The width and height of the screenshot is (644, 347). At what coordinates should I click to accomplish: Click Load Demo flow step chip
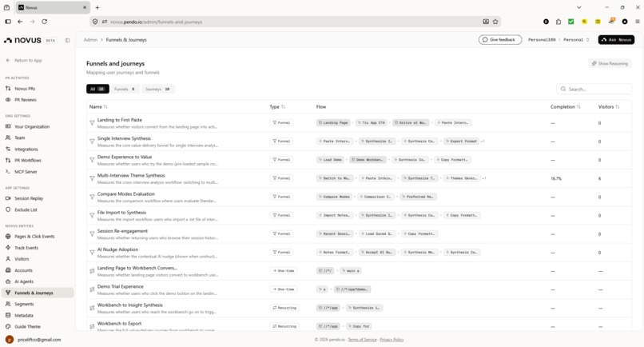pyautogui.click(x=330, y=160)
